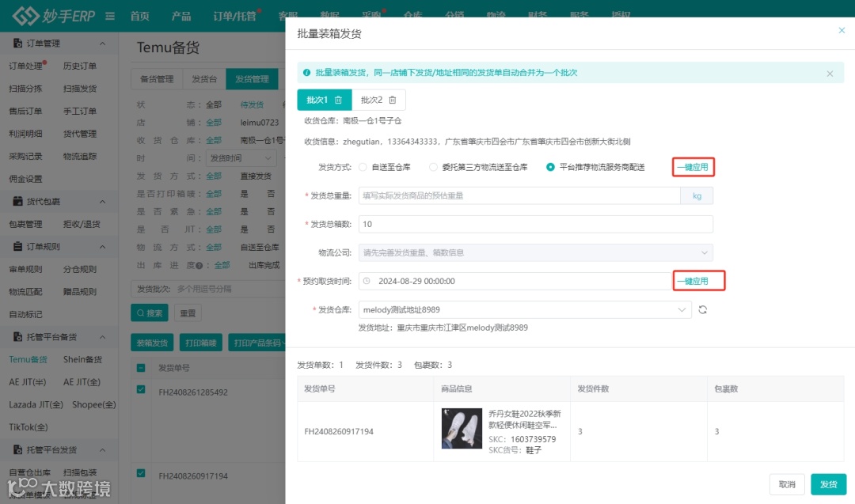Toggle the hamburger menu icon
Image resolution: width=855 pixels, height=504 pixels.
click(x=110, y=16)
